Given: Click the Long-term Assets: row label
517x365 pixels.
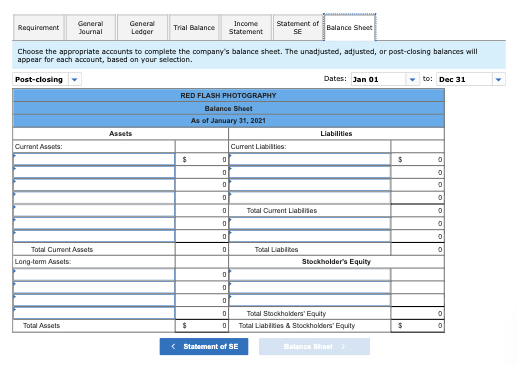Looking at the screenshot, I should coord(43,262).
